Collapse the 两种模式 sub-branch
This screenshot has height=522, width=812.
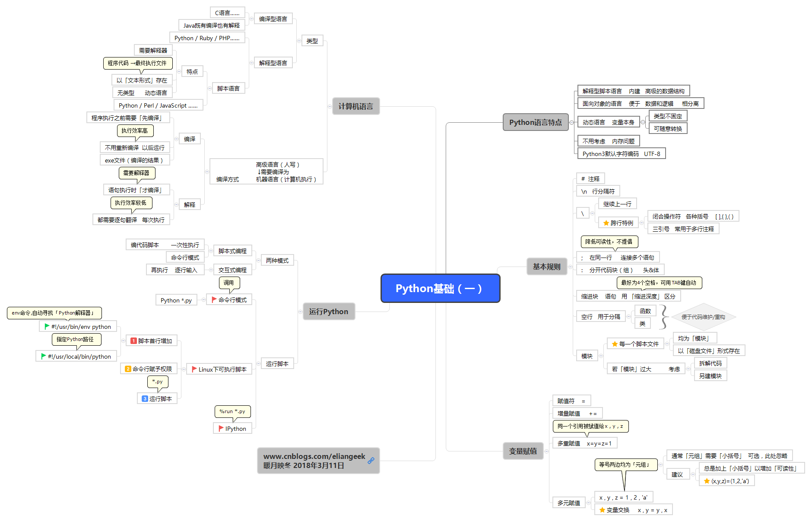tap(258, 260)
